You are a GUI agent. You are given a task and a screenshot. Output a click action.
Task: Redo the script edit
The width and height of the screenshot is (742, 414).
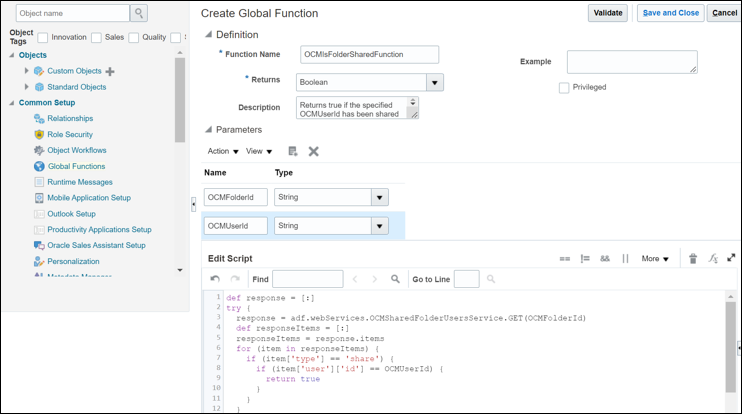pyautogui.click(x=235, y=279)
